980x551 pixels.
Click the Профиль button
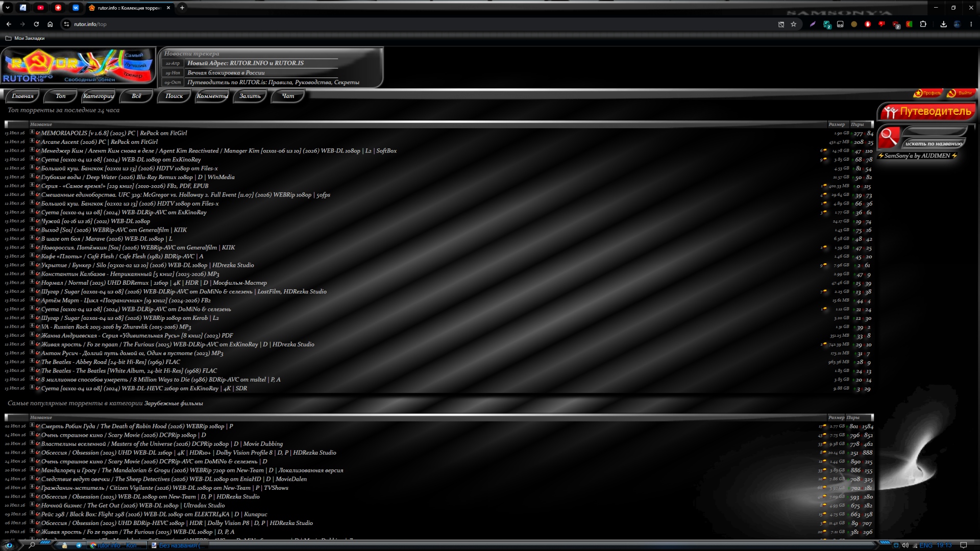[927, 93]
